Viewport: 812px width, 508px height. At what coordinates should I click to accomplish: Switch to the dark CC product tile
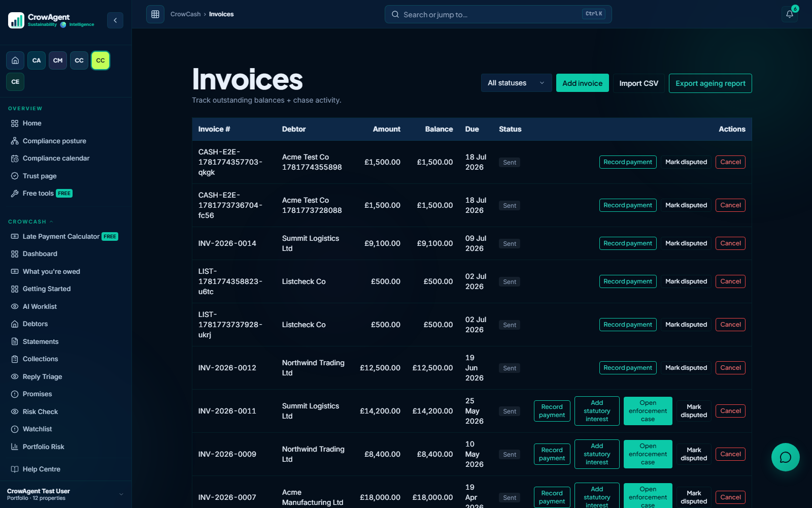click(79, 60)
